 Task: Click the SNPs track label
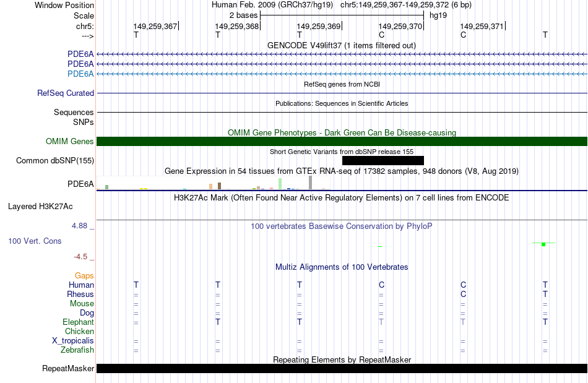tap(84, 122)
